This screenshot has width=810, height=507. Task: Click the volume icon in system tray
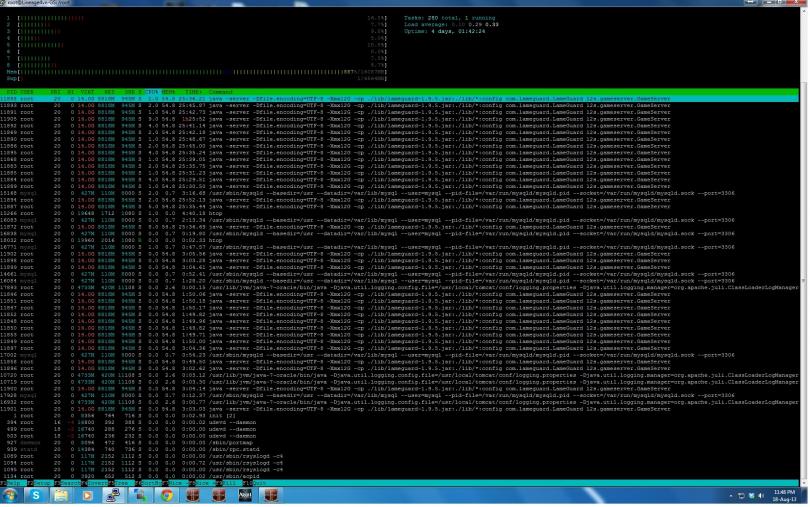(x=759, y=495)
